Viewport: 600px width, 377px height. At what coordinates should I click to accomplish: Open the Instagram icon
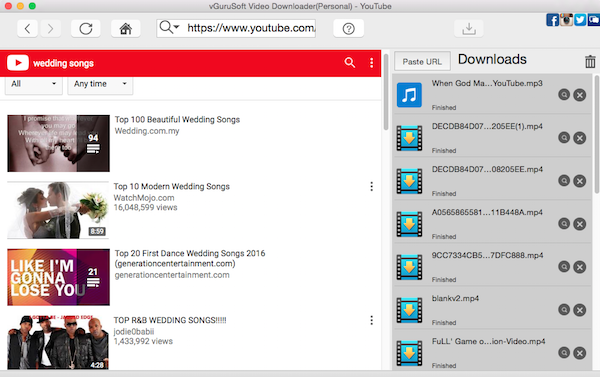point(566,20)
